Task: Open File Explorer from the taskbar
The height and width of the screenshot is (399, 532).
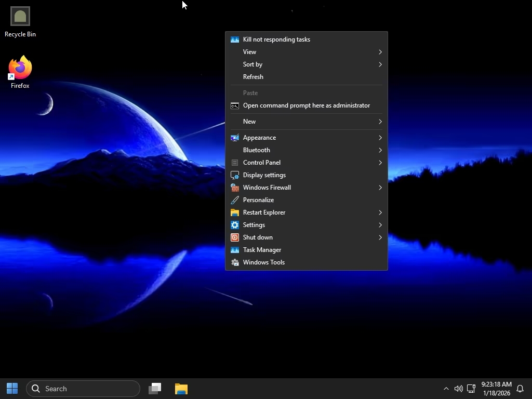Action: point(181,389)
